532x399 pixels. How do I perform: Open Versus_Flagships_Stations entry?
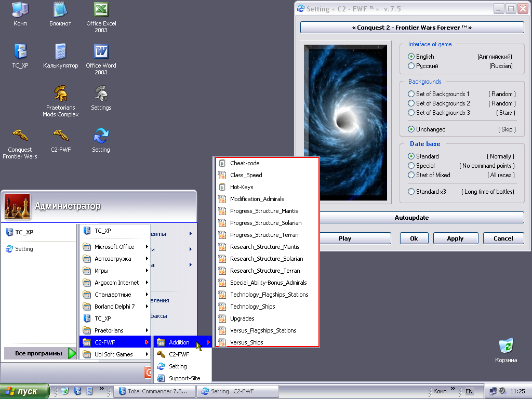268,330
